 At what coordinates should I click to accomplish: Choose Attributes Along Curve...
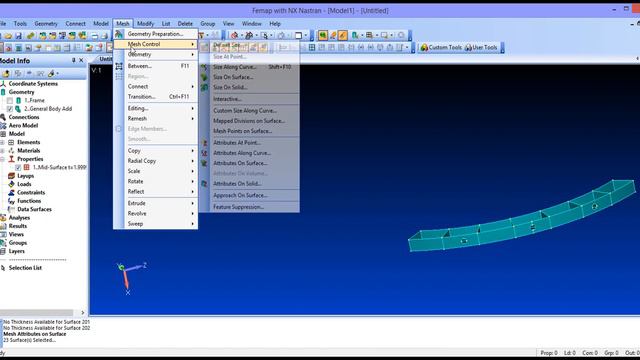click(x=249, y=153)
